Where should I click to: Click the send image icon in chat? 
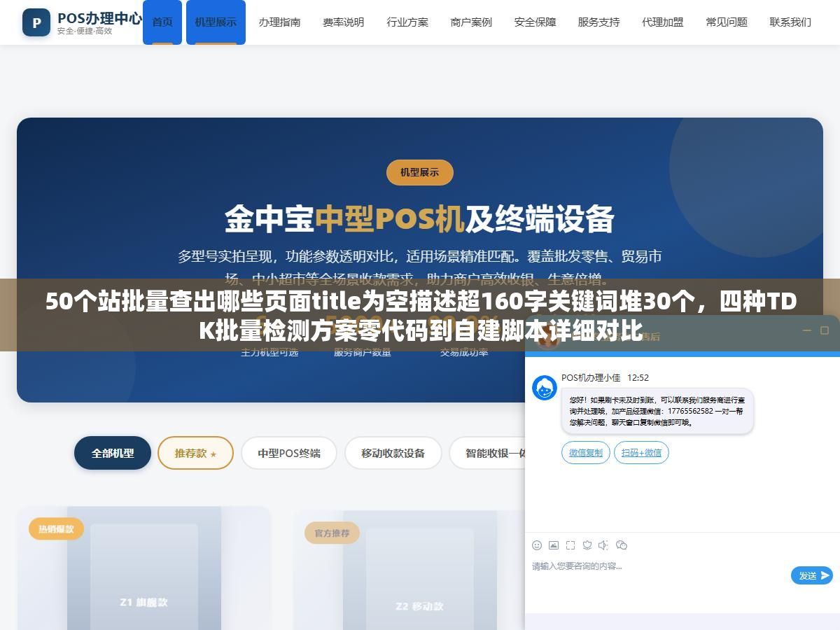(x=554, y=545)
